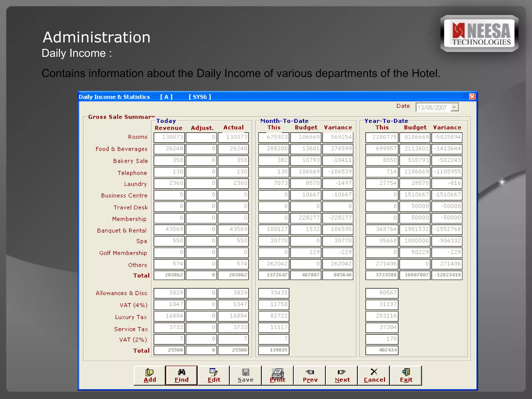Click Service Tax Revenue field 3733
The width and height of the screenshot is (532, 399).
coord(169,328)
